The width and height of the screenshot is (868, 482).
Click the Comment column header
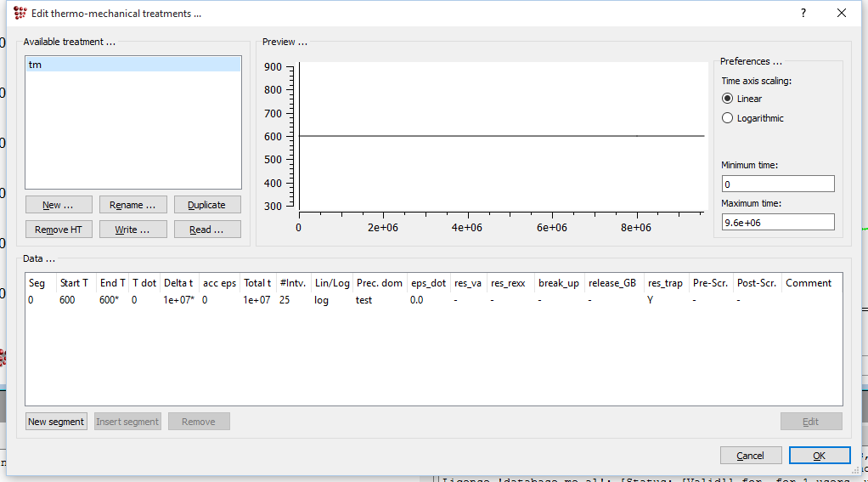point(809,283)
